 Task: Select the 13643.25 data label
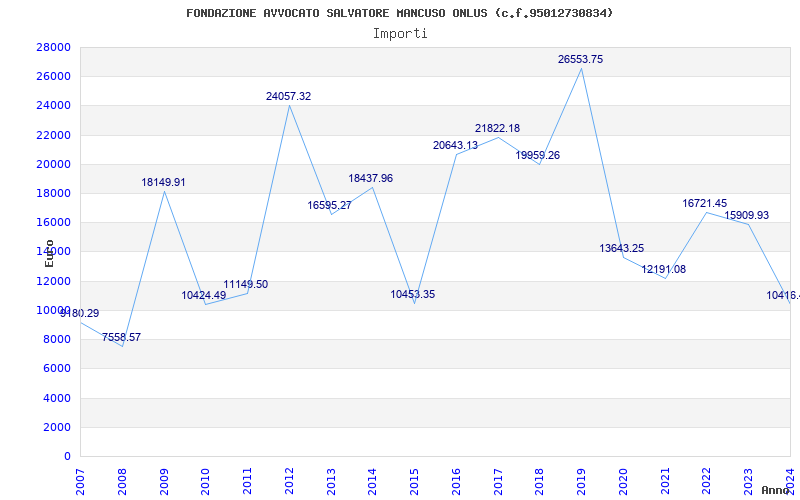pos(621,248)
